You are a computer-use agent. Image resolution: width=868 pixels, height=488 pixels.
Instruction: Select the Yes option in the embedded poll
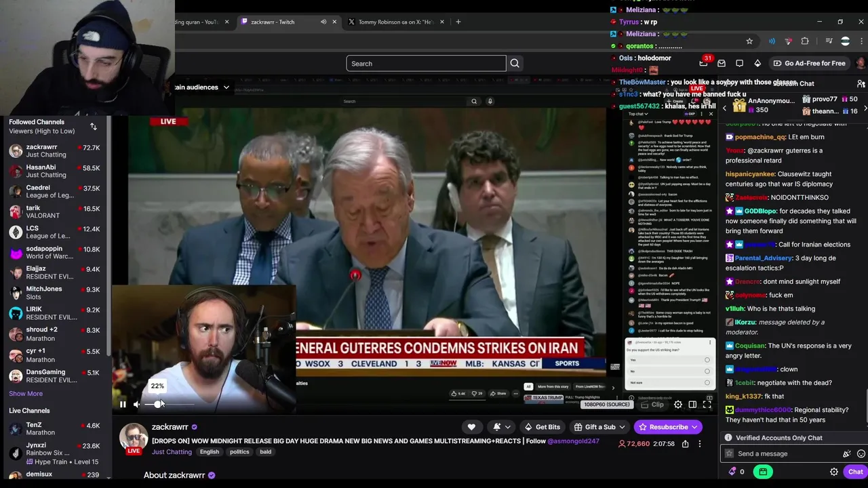(669, 360)
